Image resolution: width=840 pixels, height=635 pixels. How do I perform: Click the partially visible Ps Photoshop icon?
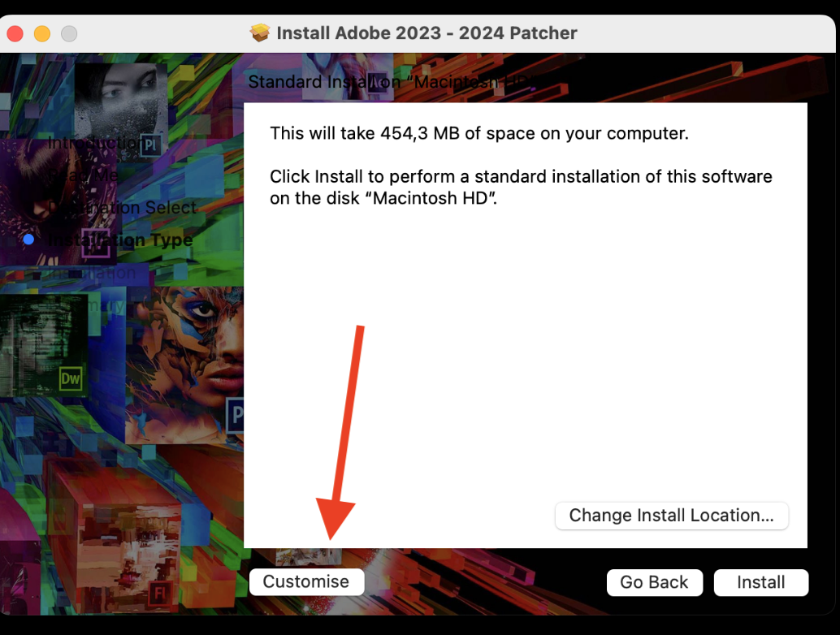pos(236,414)
